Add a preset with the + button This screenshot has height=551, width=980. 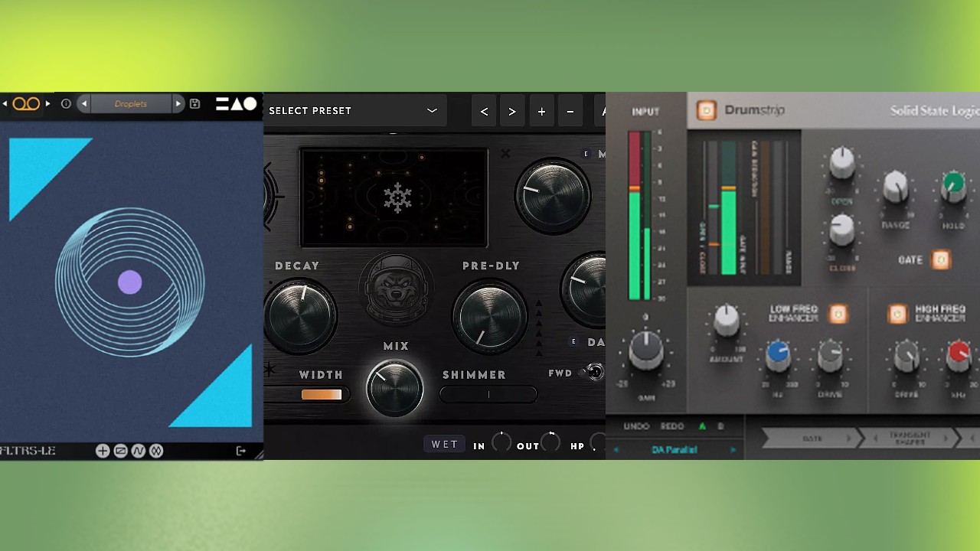541,111
